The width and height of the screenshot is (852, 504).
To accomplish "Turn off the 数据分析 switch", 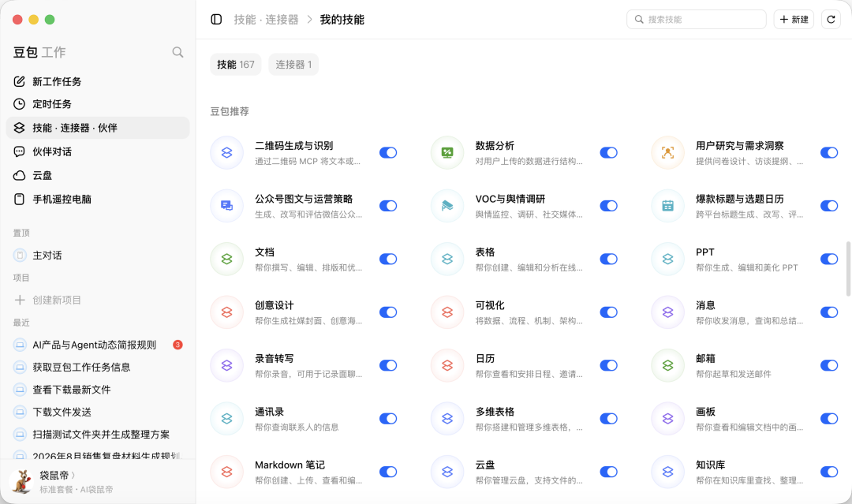I will click(x=608, y=152).
